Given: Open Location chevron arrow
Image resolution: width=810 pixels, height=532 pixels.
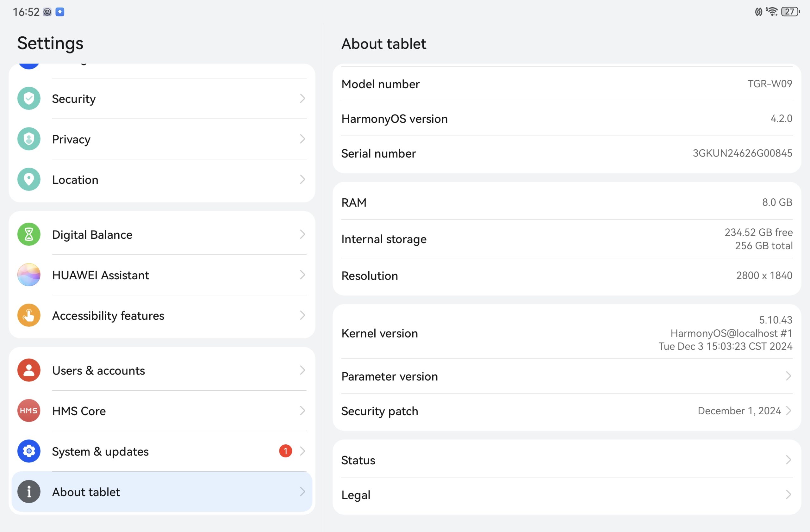Looking at the screenshot, I should 302,180.
